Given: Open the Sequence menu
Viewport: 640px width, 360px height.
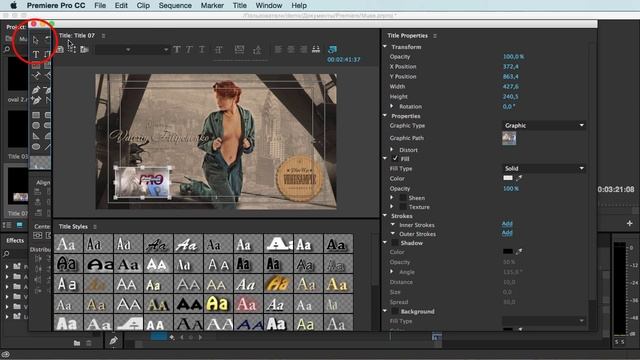Looking at the screenshot, I should (x=175, y=5).
